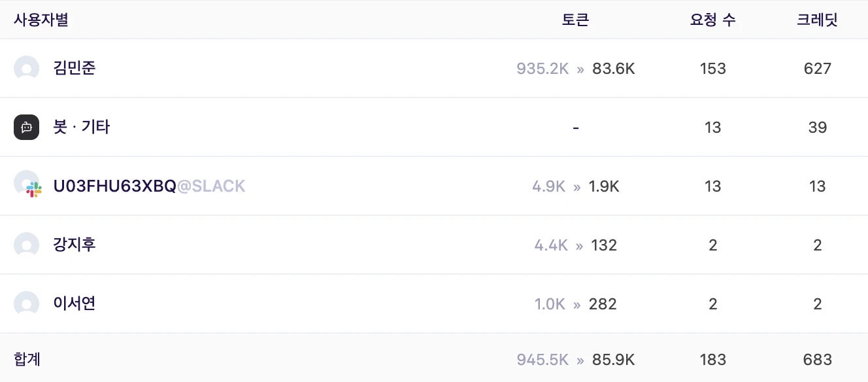Open the 김민준 user name
Image resolution: width=868 pixels, height=382 pixels.
75,68
